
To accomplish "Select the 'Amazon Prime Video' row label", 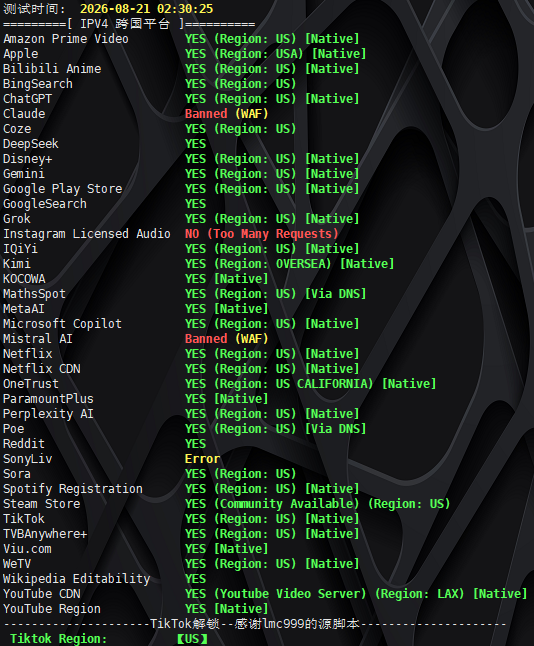I will pyautogui.click(x=66, y=39).
